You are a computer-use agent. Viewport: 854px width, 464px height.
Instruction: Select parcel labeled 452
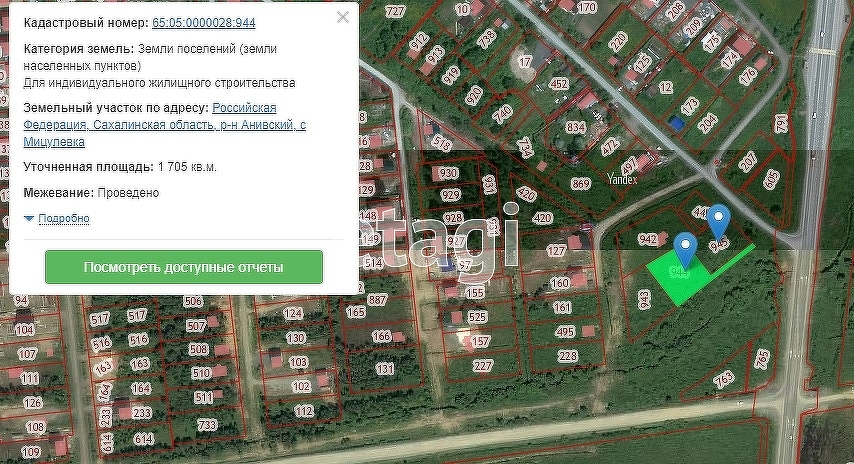coord(559,84)
